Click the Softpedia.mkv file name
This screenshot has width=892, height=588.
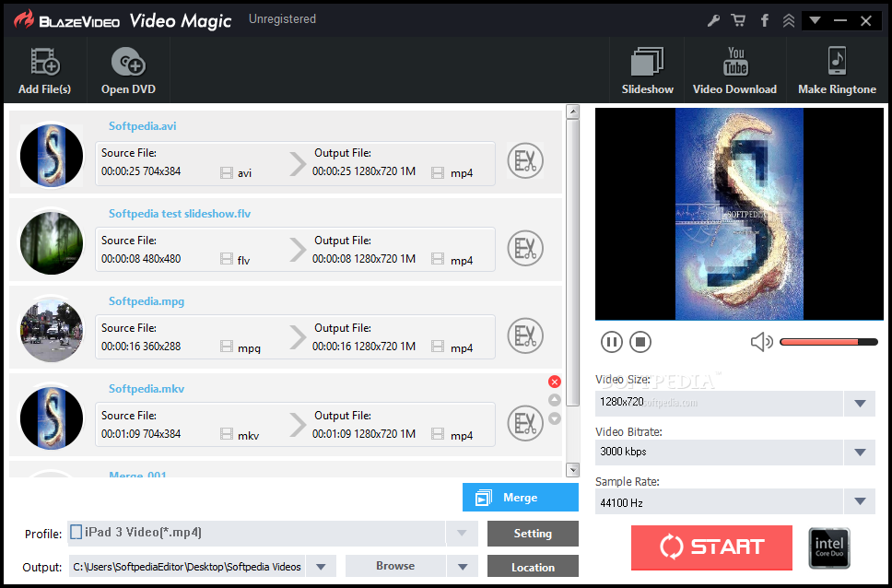[147, 389]
